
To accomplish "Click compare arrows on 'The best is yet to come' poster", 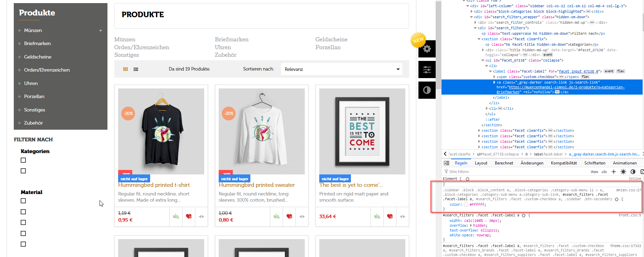I will pos(403,216).
